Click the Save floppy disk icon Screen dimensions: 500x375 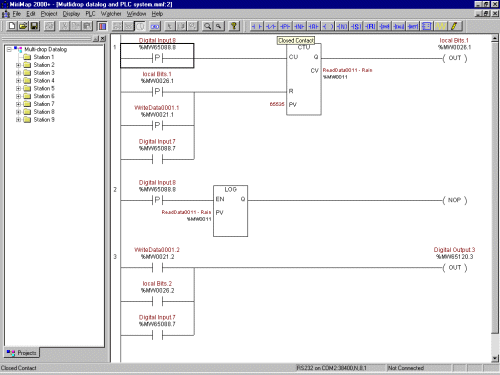click(x=34, y=26)
